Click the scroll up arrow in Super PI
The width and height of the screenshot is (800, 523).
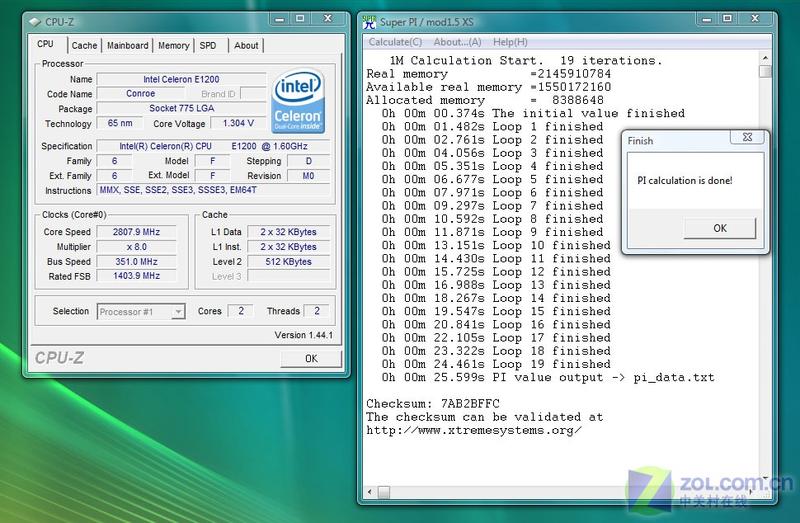(x=765, y=57)
